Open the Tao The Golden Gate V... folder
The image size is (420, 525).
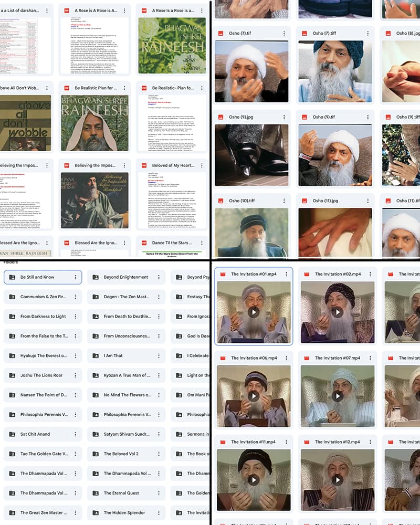coord(43,454)
